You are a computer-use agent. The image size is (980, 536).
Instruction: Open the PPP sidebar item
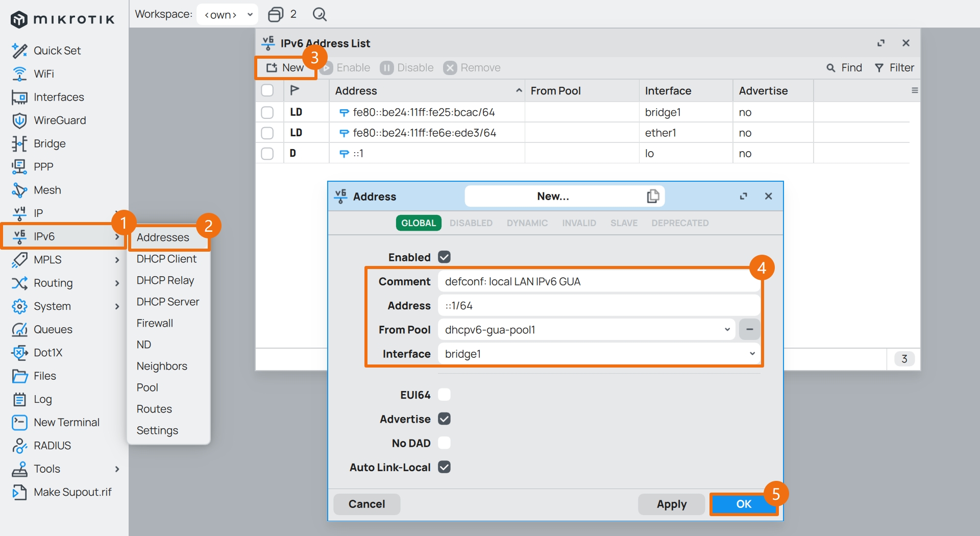tap(43, 167)
